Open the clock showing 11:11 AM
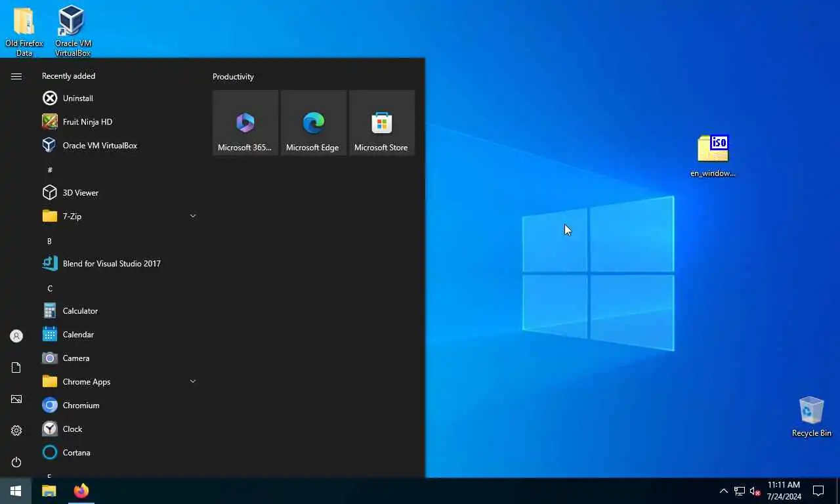This screenshot has height=504, width=840. coord(784,491)
